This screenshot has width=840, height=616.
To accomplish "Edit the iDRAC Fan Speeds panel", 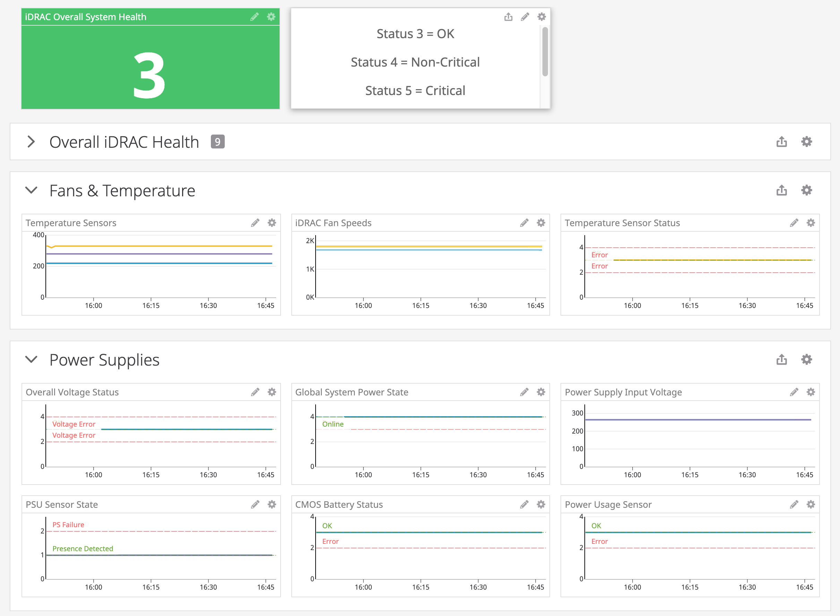I will point(524,223).
